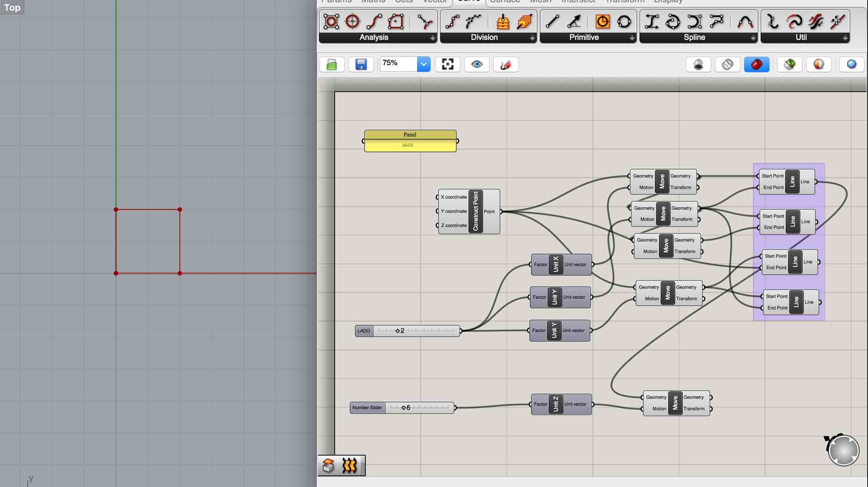868x487 pixels.
Task: Expand the Spline panel with its plus
Action: (753, 38)
